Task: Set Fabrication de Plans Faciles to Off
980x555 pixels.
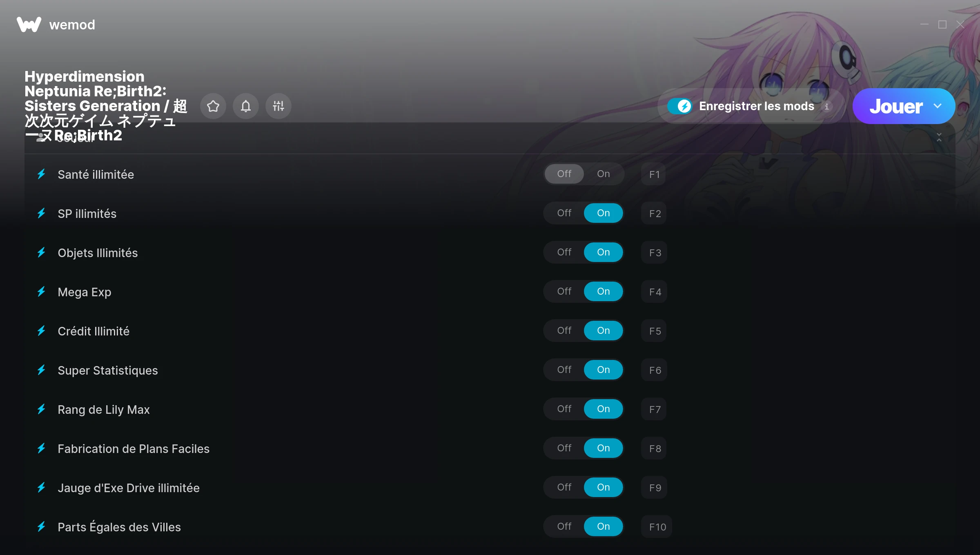Action: coord(564,448)
